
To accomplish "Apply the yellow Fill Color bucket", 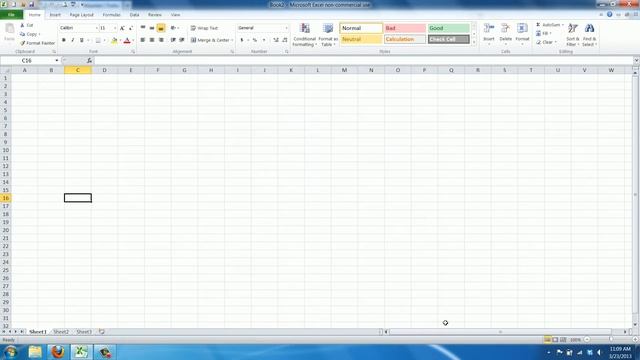I will 114,40.
